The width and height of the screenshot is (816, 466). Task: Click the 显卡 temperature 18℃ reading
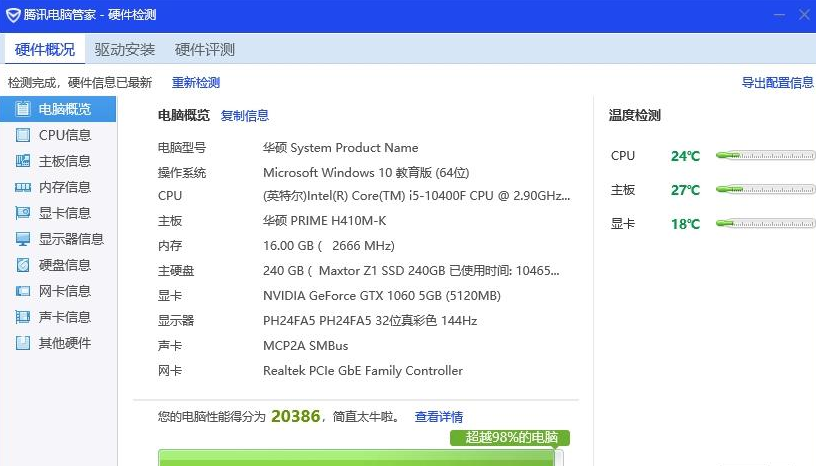coord(685,224)
